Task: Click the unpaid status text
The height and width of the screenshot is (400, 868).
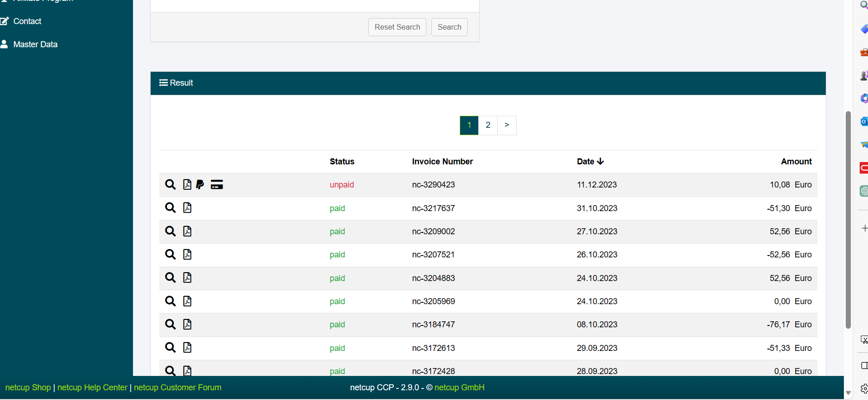Action: tap(342, 185)
